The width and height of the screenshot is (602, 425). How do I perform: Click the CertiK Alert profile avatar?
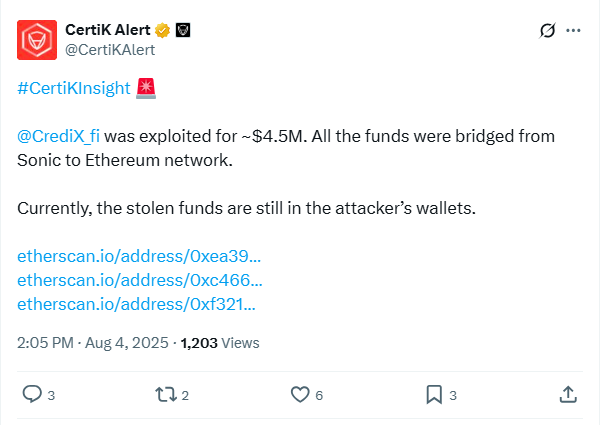point(38,39)
